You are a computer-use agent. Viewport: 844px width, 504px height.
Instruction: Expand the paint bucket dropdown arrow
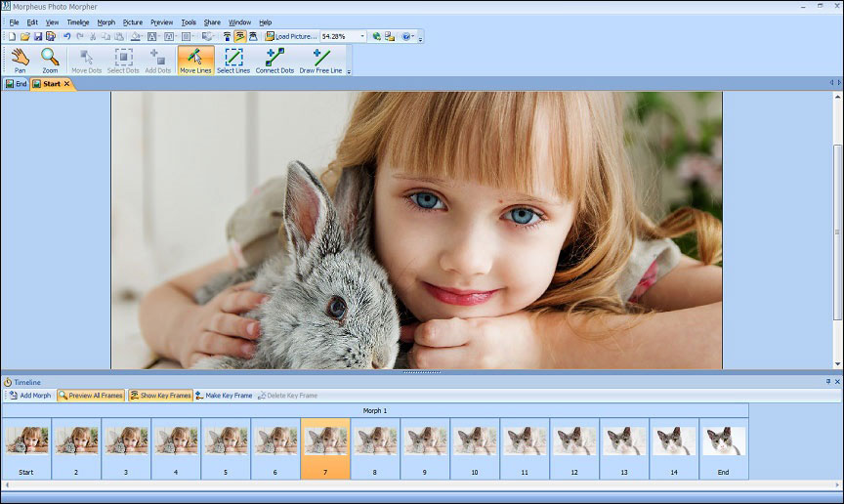point(144,36)
